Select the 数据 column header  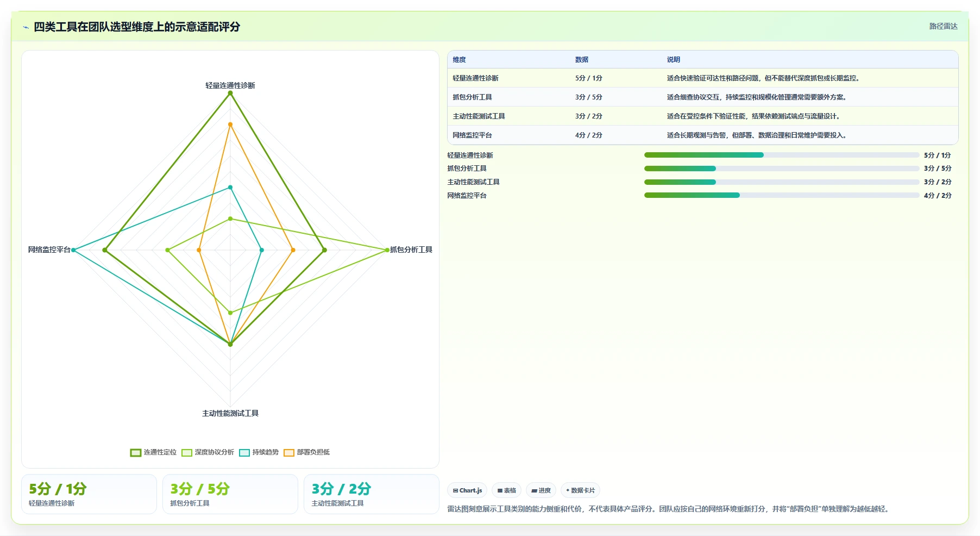[582, 60]
